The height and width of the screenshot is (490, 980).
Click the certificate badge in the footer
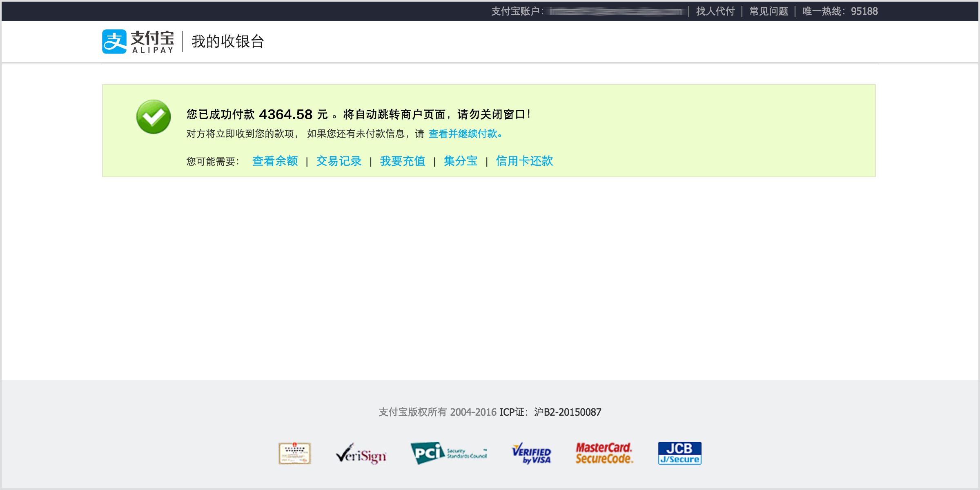click(294, 453)
